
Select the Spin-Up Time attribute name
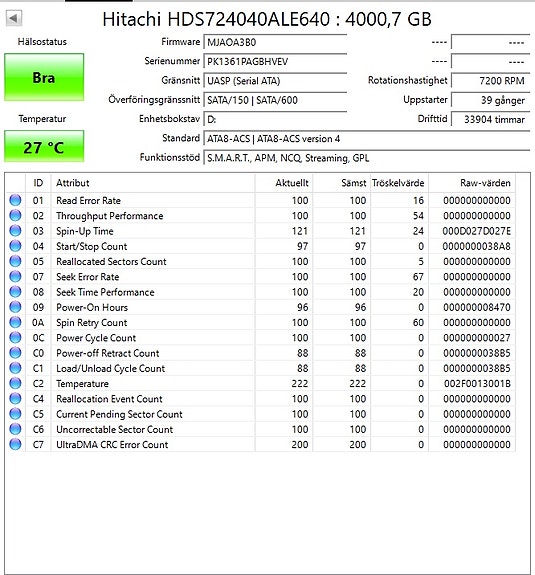pyautogui.click(x=85, y=231)
